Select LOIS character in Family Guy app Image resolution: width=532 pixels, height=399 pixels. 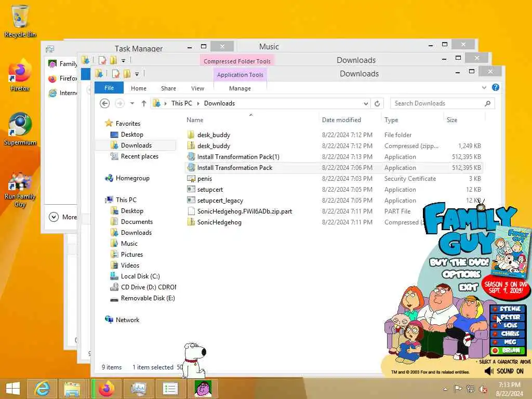(x=508, y=325)
